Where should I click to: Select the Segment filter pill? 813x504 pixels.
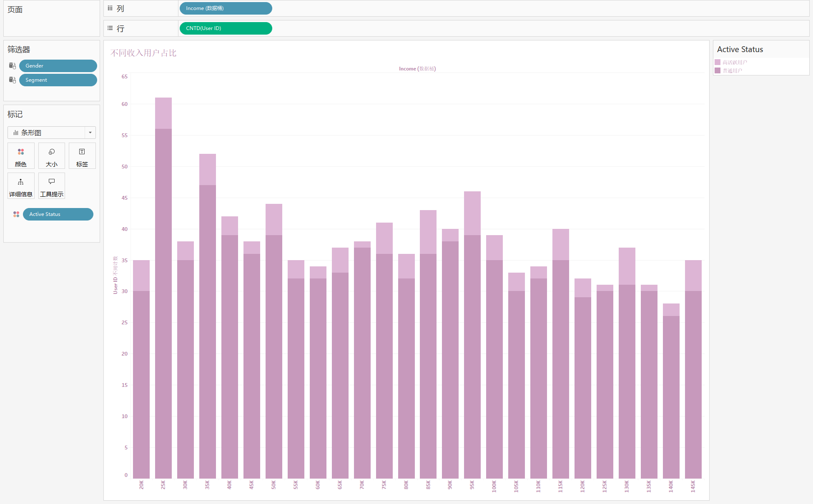[58, 80]
